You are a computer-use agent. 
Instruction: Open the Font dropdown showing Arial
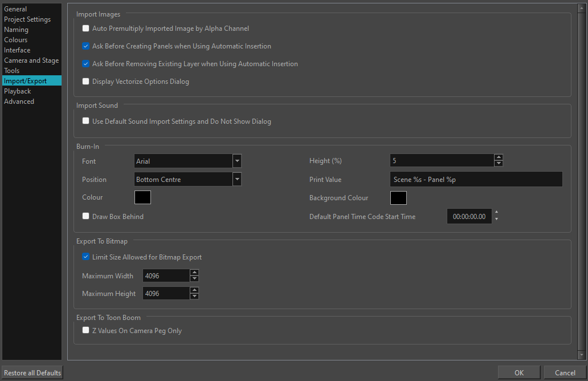(237, 161)
